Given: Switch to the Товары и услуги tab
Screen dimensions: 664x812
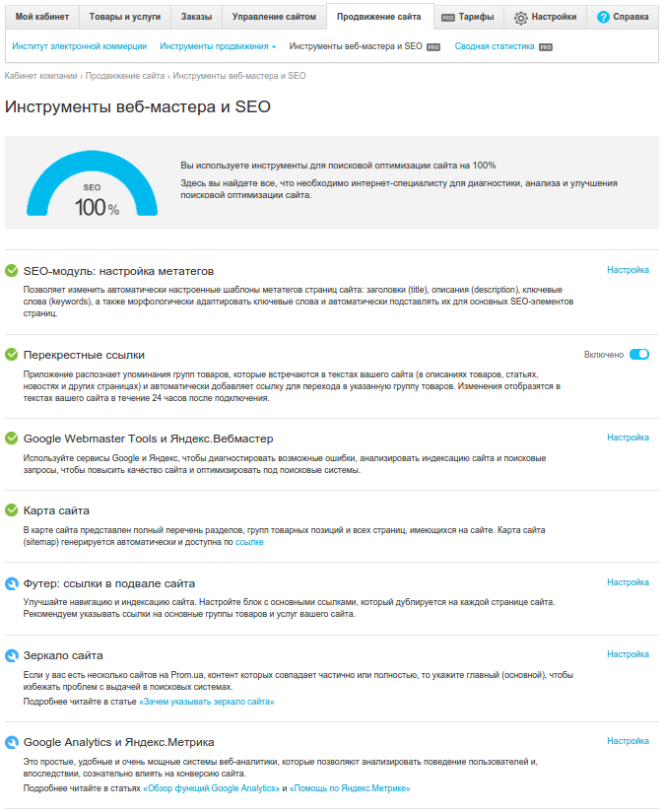Looking at the screenshot, I should [125, 17].
